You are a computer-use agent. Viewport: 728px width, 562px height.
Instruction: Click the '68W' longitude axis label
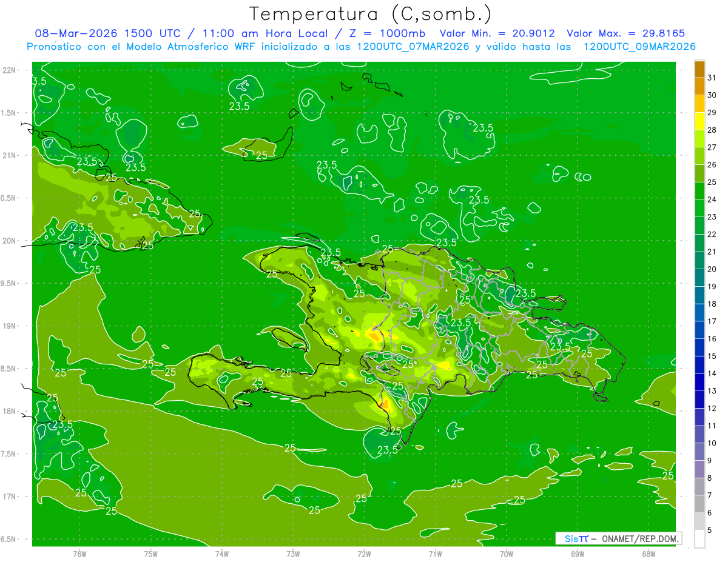(649, 554)
